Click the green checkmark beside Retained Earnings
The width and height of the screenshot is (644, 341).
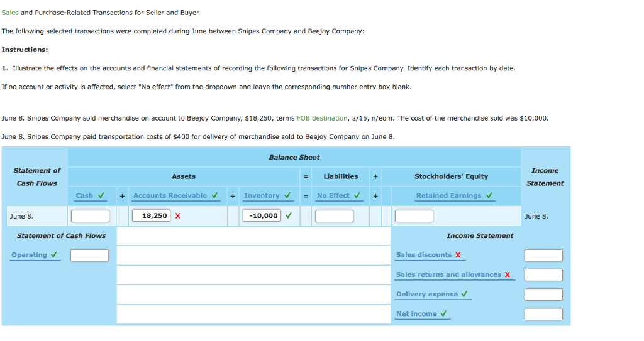pos(489,195)
